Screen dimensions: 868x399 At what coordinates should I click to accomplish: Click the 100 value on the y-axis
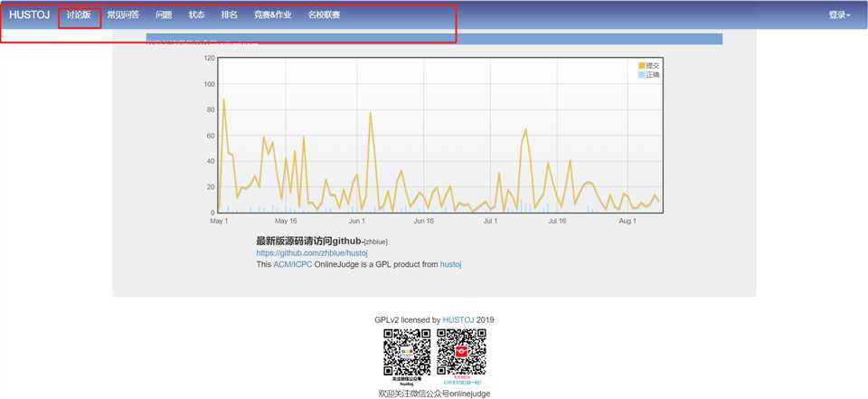point(209,84)
